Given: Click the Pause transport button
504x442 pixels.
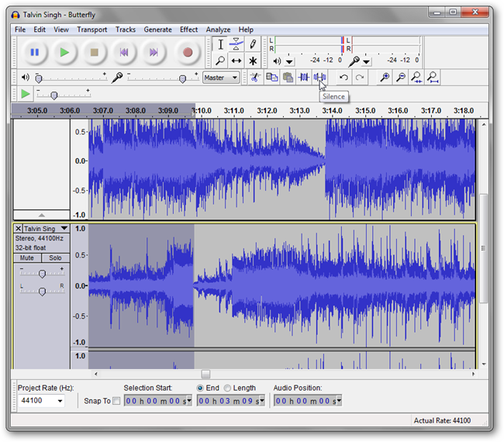Looking at the screenshot, I should [x=34, y=52].
